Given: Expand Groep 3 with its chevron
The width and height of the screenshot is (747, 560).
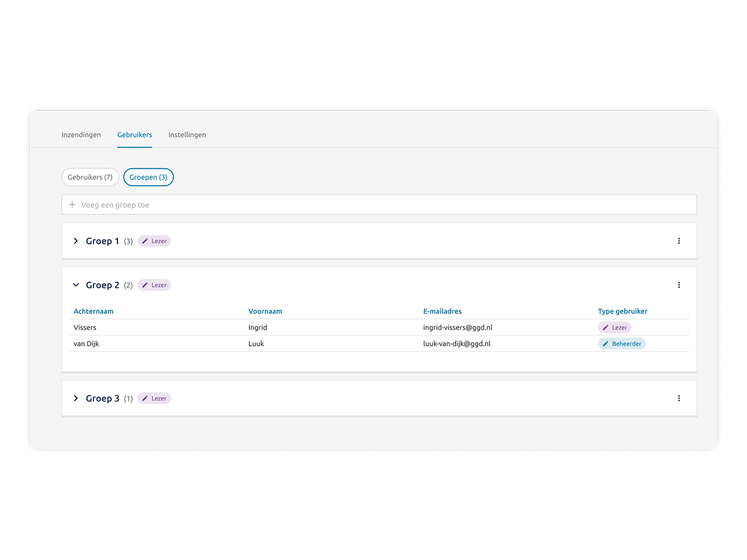Looking at the screenshot, I should click(76, 398).
